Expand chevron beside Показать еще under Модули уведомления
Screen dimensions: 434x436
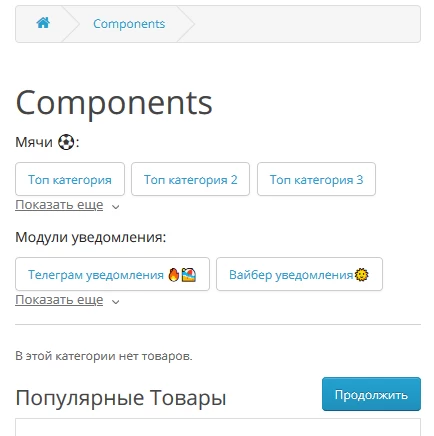point(116,302)
